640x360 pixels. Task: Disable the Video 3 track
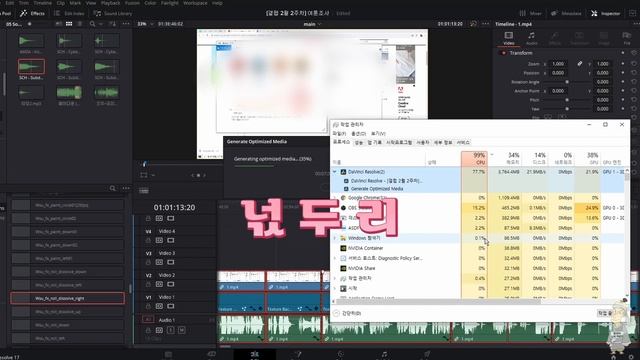point(171,262)
